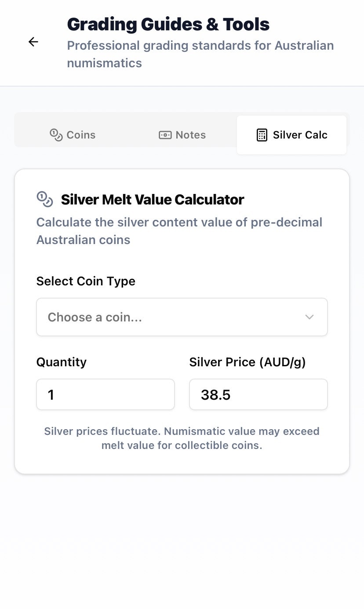Click the Quantity input field
364x609 pixels.
pyautogui.click(x=106, y=394)
